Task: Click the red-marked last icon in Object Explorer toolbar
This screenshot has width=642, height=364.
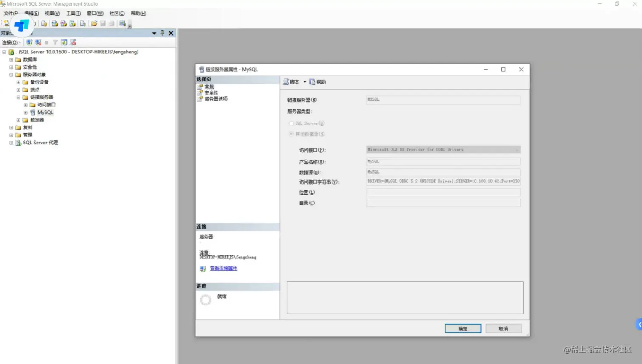Action: pos(73,42)
